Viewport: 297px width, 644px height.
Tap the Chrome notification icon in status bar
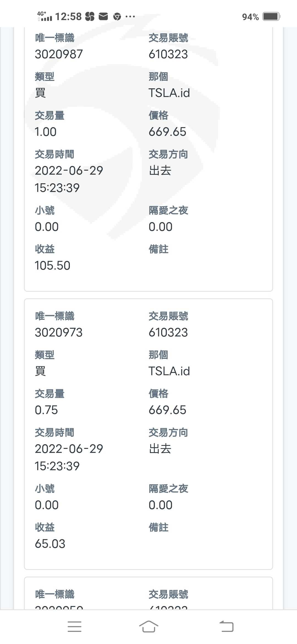(x=117, y=17)
